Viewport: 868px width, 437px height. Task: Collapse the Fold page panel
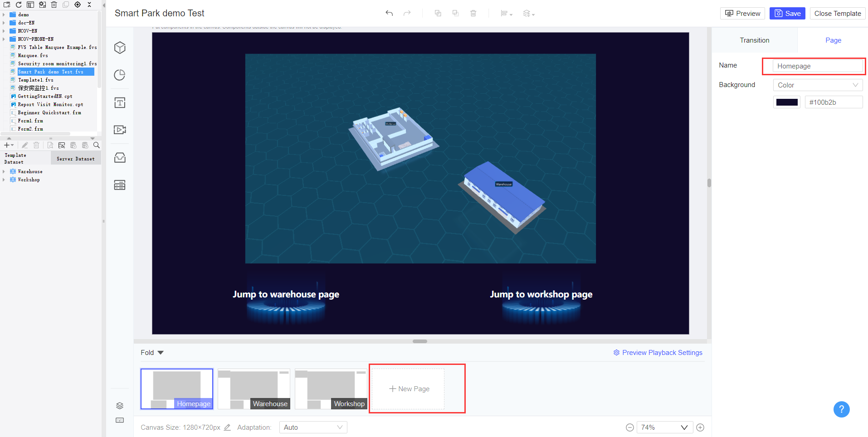[152, 352]
